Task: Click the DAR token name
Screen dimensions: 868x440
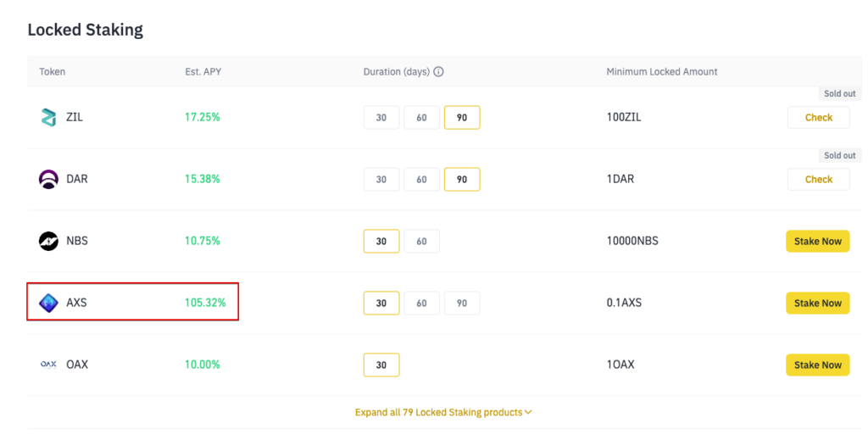Action: pyautogui.click(x=77, y=180)
